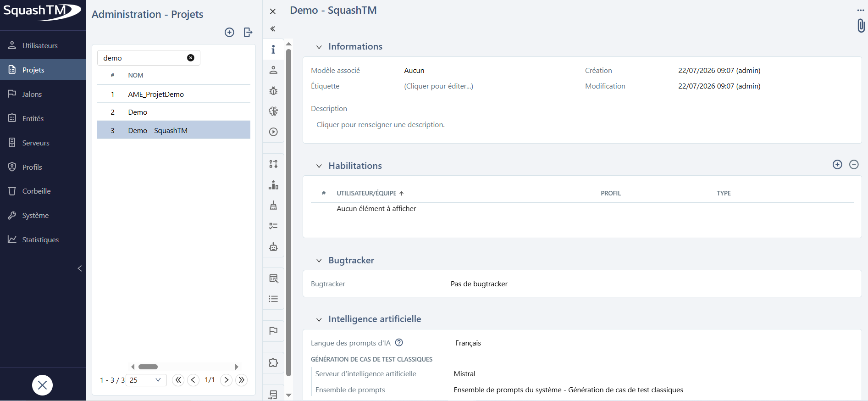Jump to Bugtracker bug anchor icon
Image resolution: width=868 pixels, height=401 pixels.
pos(273,90)
